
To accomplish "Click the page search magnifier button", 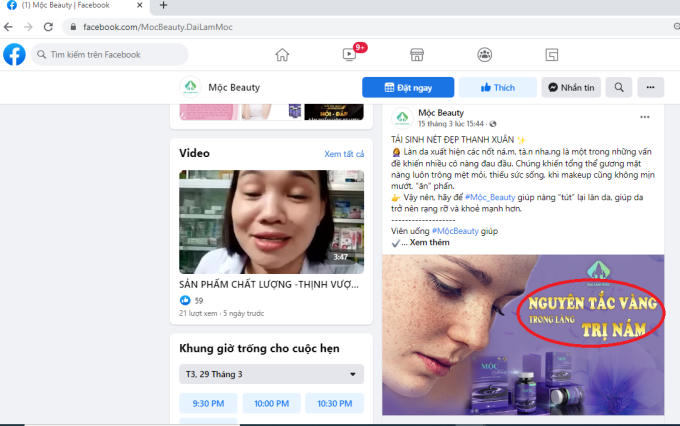I will tap(619, 87).
